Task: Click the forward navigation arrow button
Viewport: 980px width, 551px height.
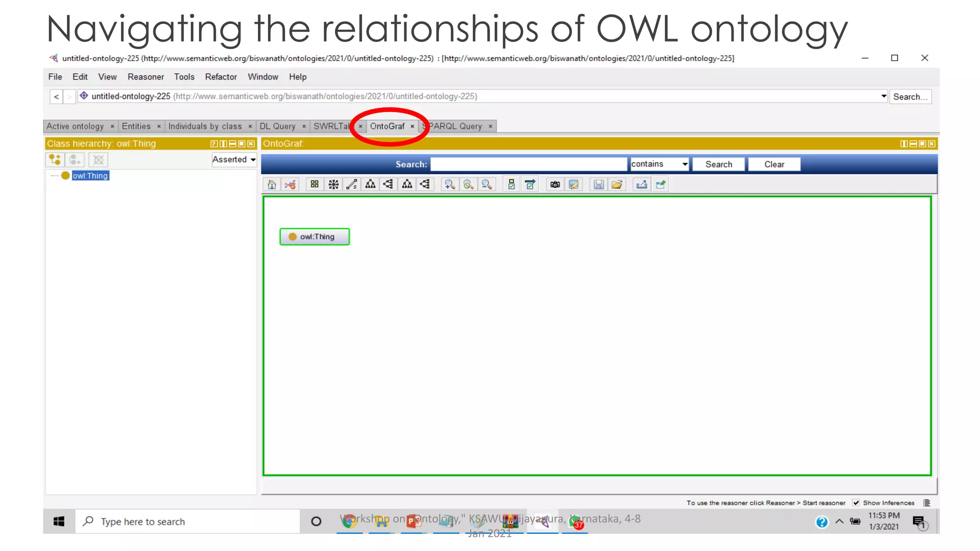Action: point(69,97)
